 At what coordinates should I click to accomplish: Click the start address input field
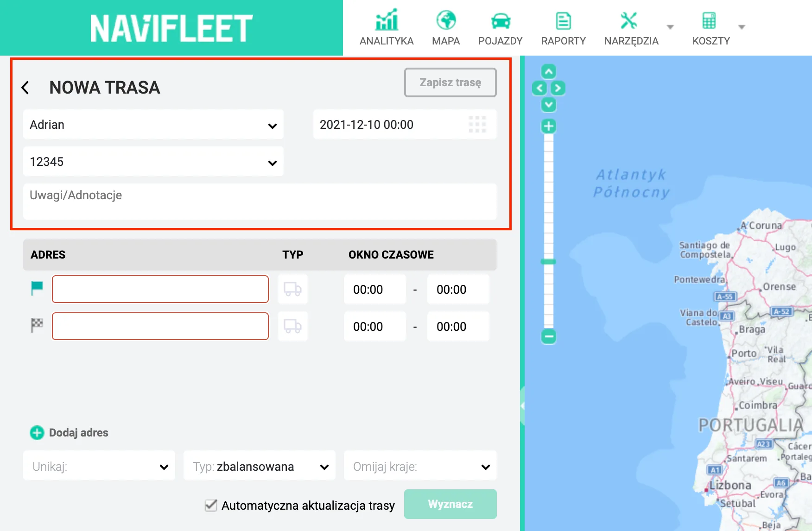[160, 289]
